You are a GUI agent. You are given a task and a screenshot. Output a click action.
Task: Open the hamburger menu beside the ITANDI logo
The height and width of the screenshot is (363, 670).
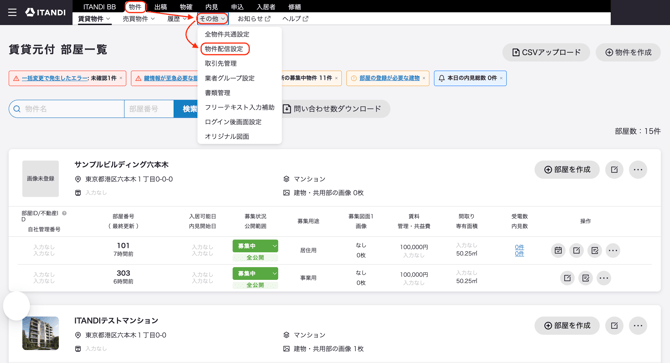12,12
